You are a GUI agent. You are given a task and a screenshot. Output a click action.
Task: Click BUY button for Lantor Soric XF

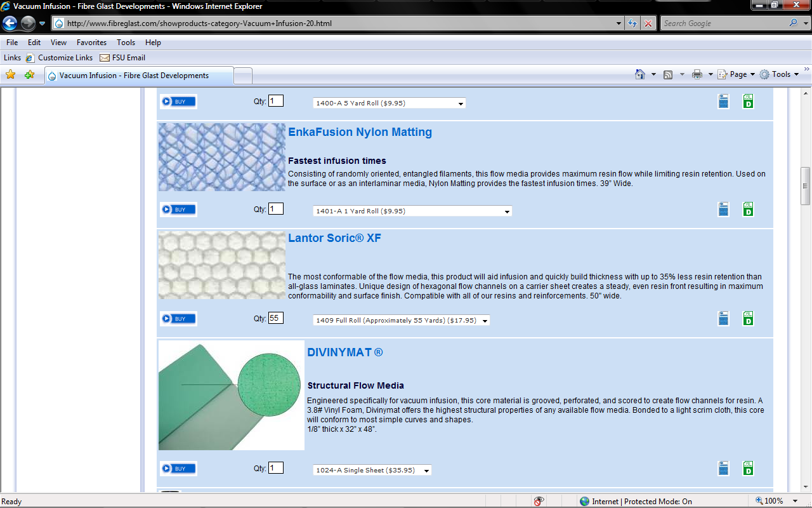[178, 319]
